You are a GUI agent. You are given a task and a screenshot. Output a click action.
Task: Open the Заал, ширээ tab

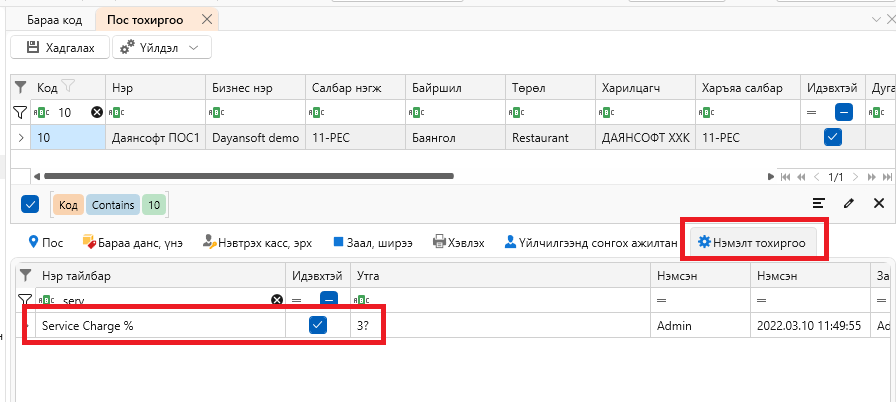[x=373, y=243]
